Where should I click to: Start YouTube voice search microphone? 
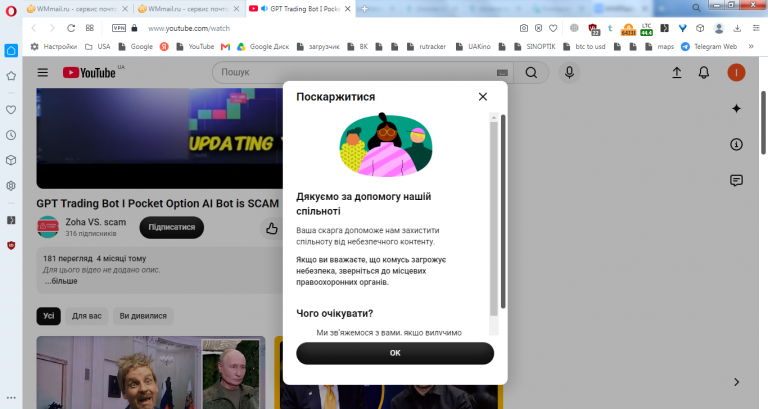tap(569, 72)
